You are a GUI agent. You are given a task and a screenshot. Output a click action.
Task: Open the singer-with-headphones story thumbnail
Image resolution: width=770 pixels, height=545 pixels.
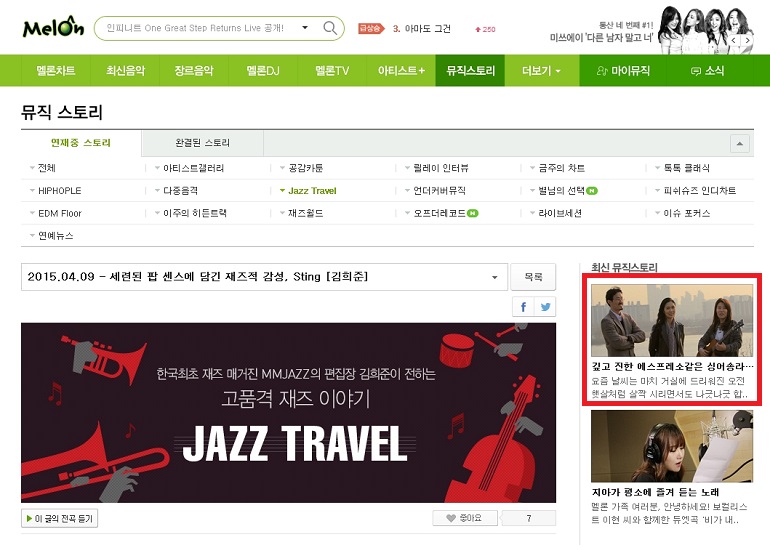point(672,446)
